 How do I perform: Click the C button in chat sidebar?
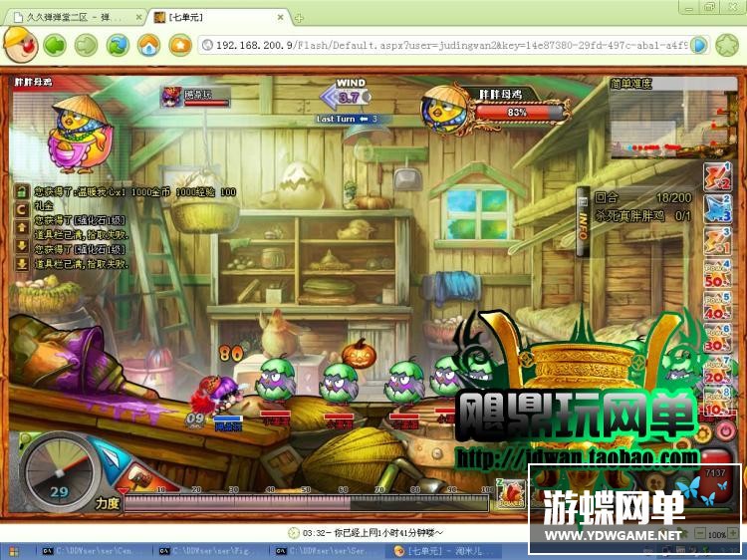(22, 209)
